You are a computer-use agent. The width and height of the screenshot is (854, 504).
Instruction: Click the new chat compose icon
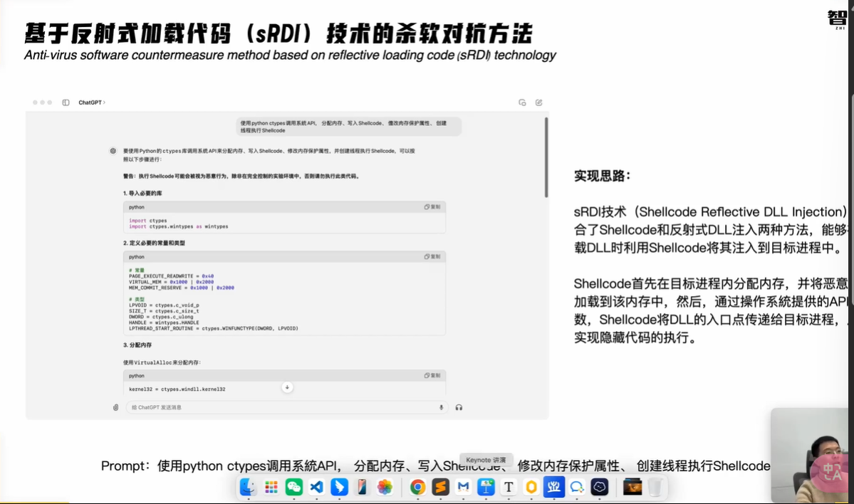click(x=538, y=103)
